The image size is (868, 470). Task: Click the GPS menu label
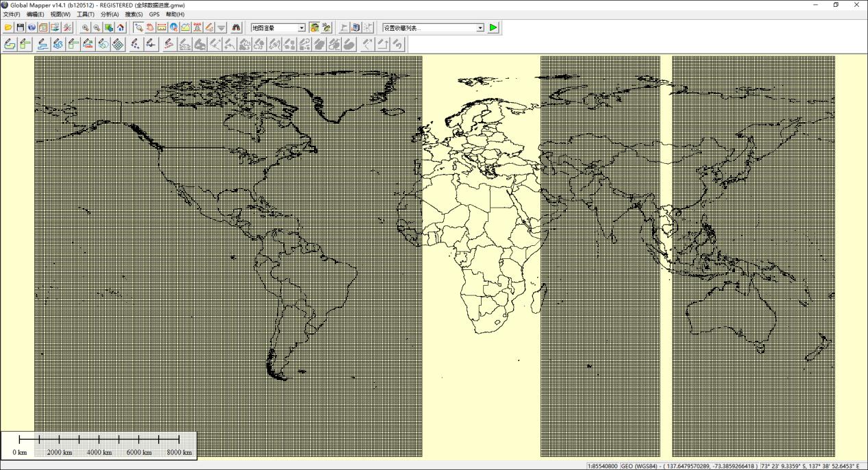click(x=154, y=14)
